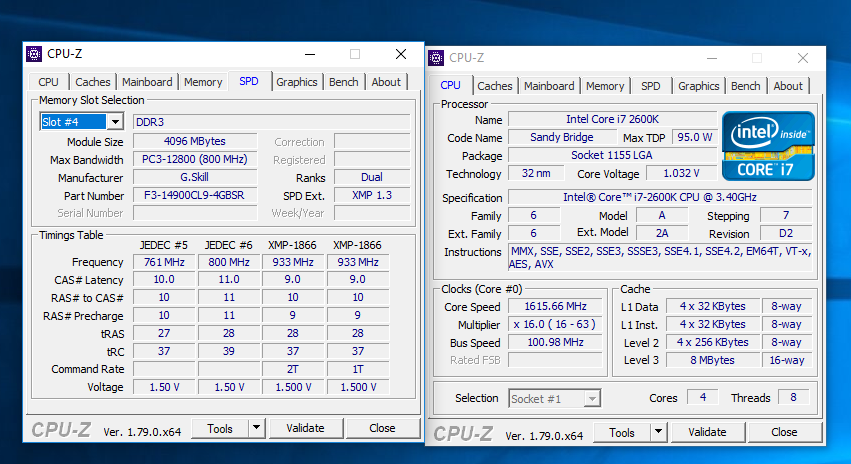The height and width of the screenshot is (464, 851).
Task: Click Validate button in left window
Action: point(306,428)
